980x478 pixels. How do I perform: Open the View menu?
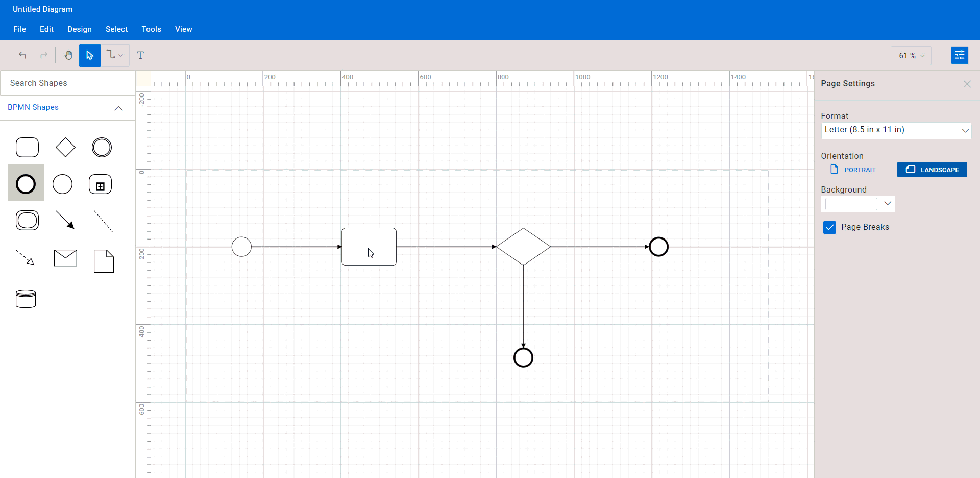pos(183,29)
